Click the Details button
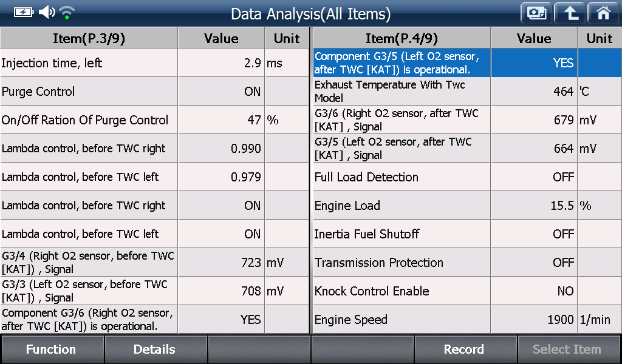 (155, 349)
